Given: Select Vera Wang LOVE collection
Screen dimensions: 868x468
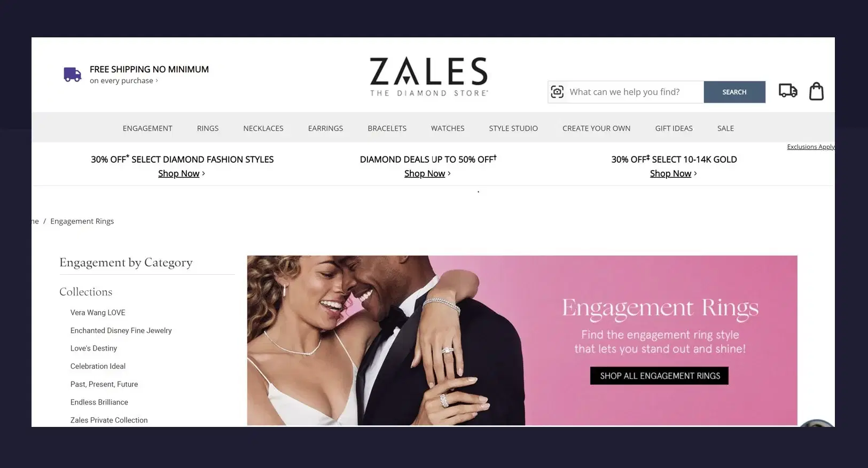Looking at the screenshot, I should 98,313.
